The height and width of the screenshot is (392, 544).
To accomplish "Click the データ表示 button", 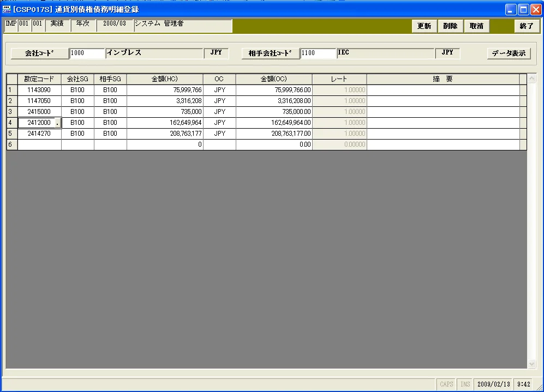I will pos(509,53).
